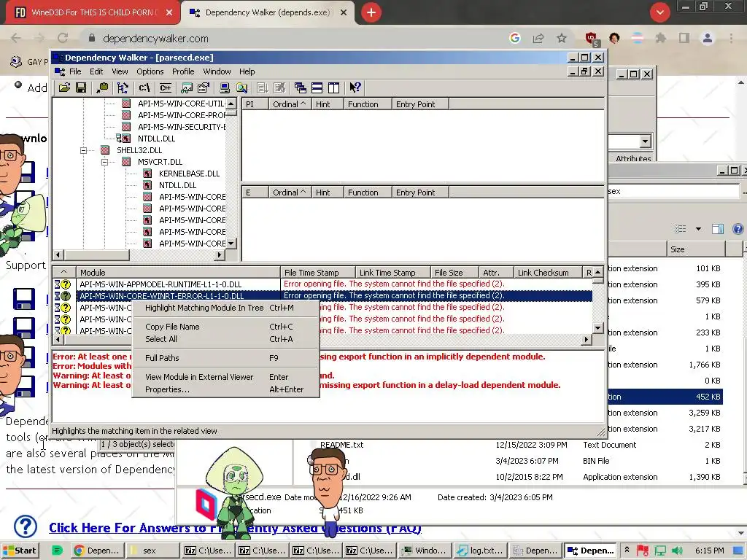The image size is (747, 560).
Task: Click the Chrome taskbar button
Action: coord(98,551)
